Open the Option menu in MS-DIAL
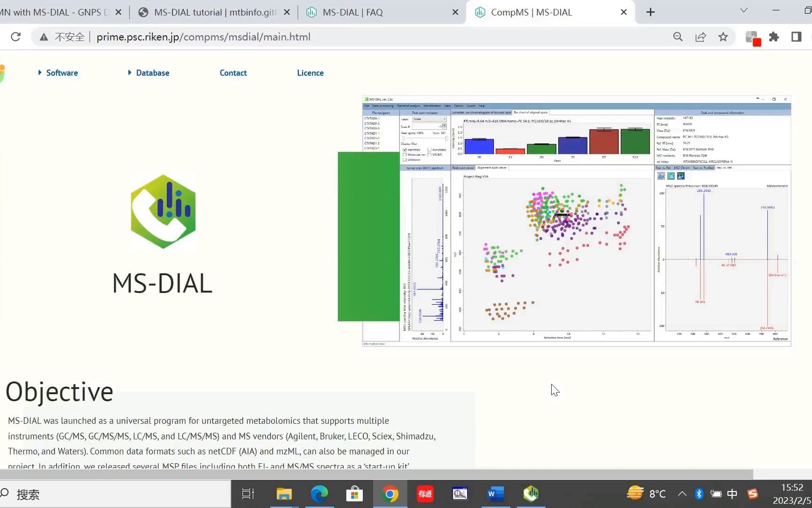 [459, 106]
